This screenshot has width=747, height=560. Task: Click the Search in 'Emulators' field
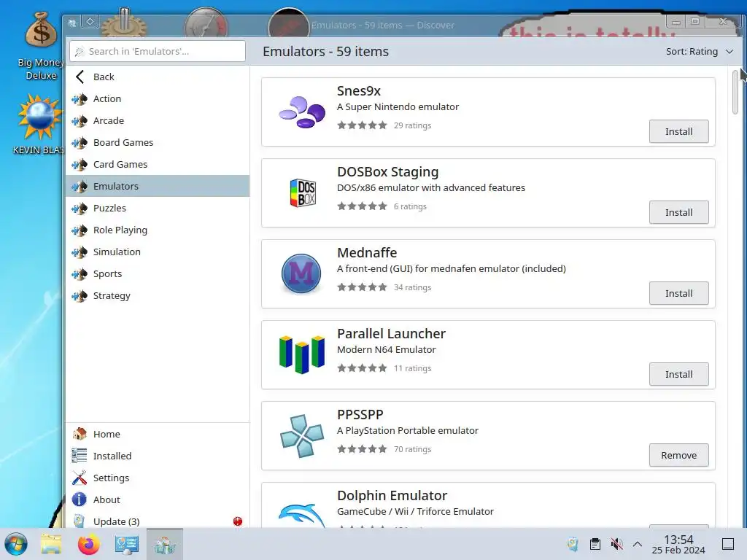pyautogui.click(x=158, y=51)
